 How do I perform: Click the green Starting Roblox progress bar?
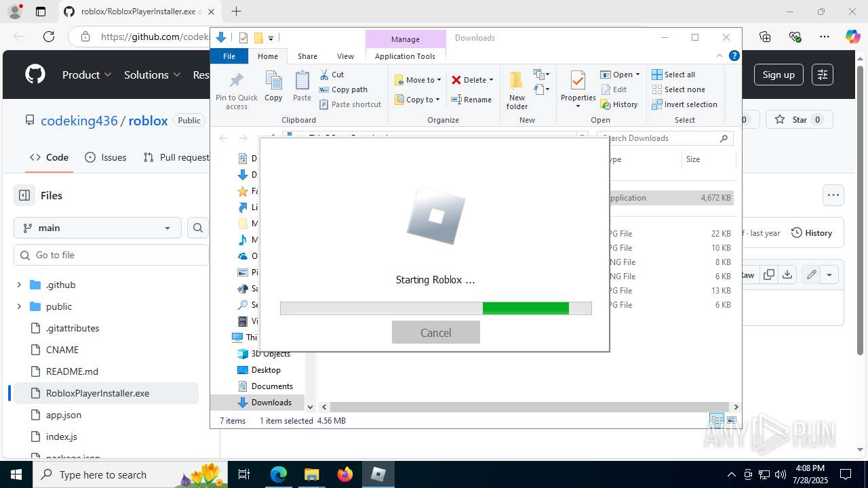[x=435, y=308]
